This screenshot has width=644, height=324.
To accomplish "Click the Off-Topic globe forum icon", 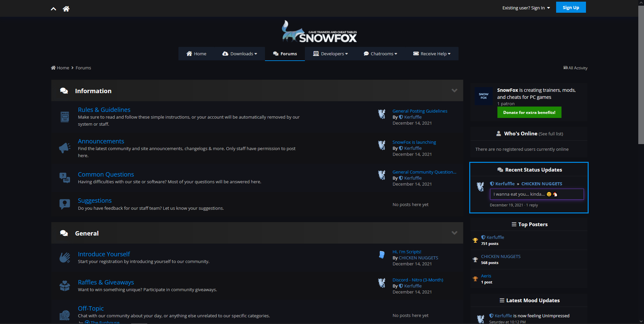I will click(x=65, y=315).
